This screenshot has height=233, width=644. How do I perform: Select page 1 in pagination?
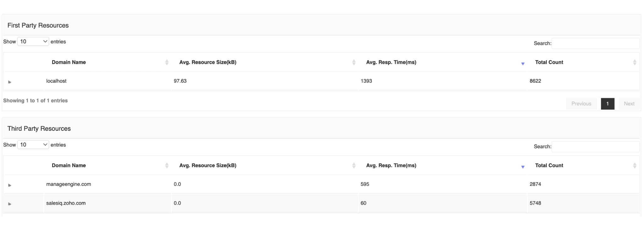(x=608, y=104)
